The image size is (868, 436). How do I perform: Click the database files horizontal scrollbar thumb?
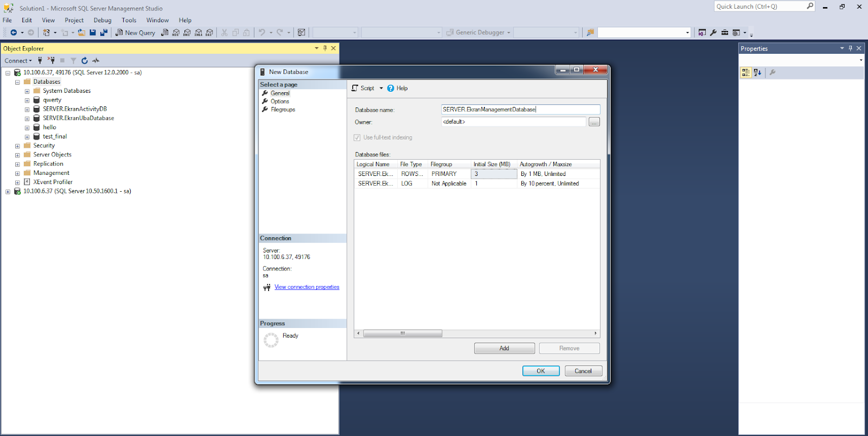(403, 333)
